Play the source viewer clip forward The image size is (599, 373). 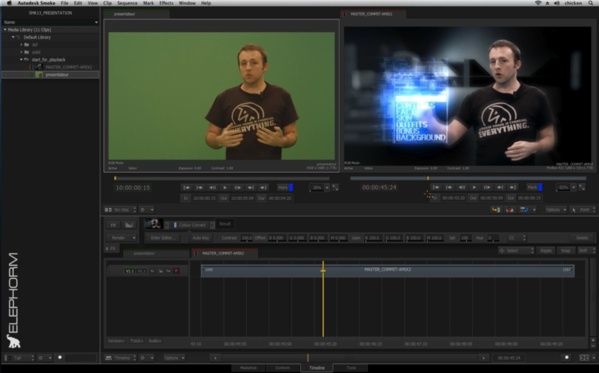point(225,188)
